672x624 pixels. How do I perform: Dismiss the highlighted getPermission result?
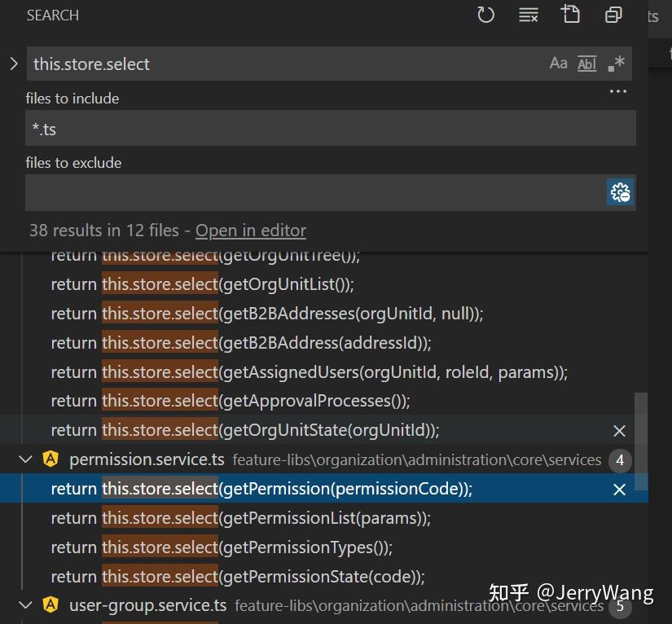pos(619,490)
